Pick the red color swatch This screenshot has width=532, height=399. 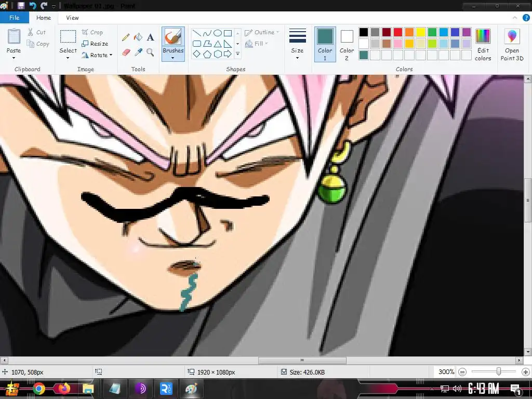[x=398, y=32]
